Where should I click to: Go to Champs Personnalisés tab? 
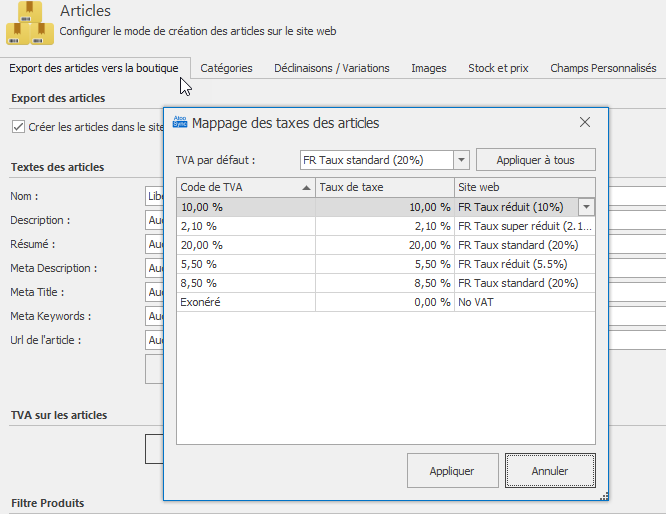[603, 68]
